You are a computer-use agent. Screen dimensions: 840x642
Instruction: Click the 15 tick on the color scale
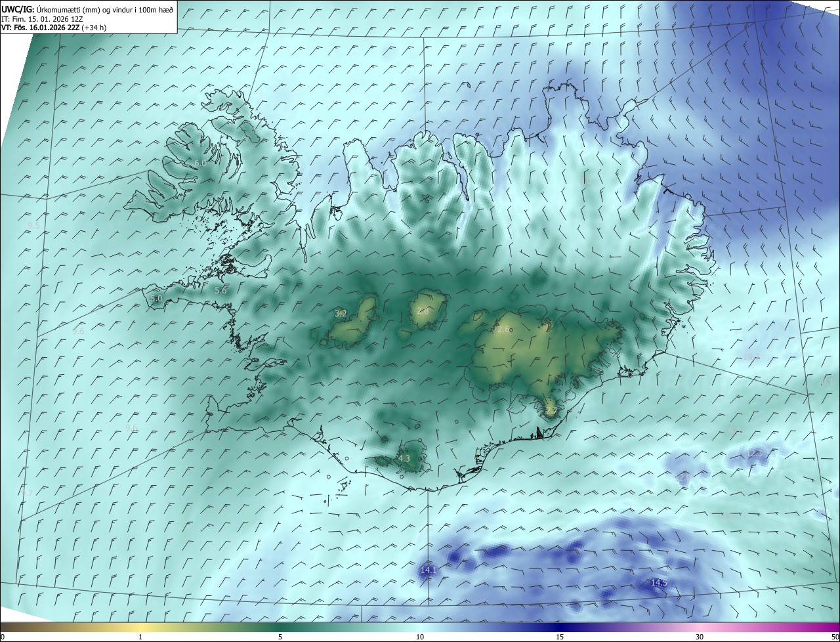560,637
